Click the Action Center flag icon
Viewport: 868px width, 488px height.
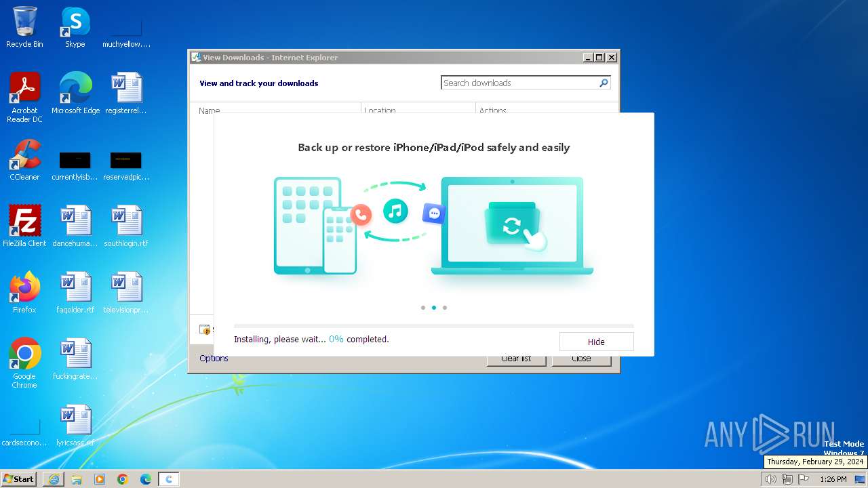tap(804, 479)
